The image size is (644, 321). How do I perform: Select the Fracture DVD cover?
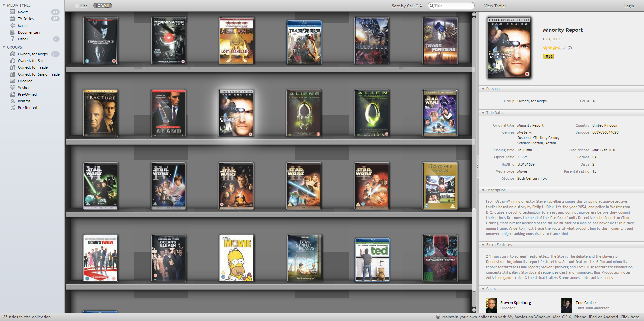pyautogui.click(x=101, y=113)
